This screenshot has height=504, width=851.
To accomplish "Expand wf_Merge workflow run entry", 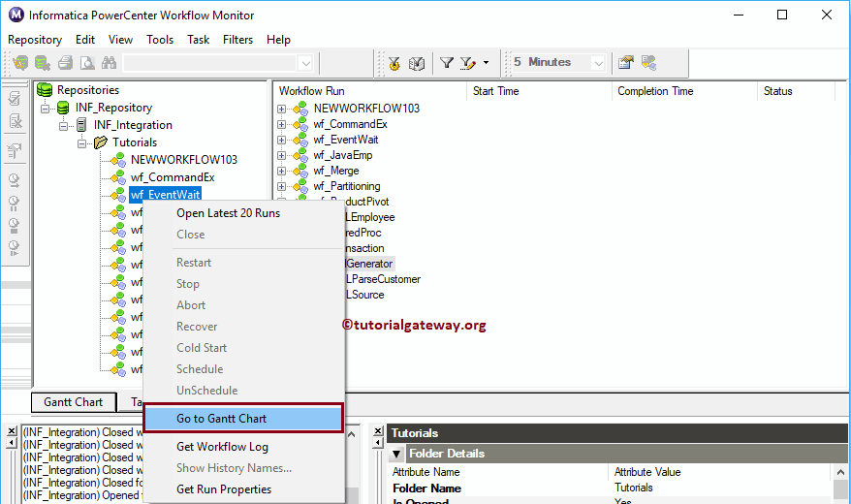I will click(x=282, y=171).
